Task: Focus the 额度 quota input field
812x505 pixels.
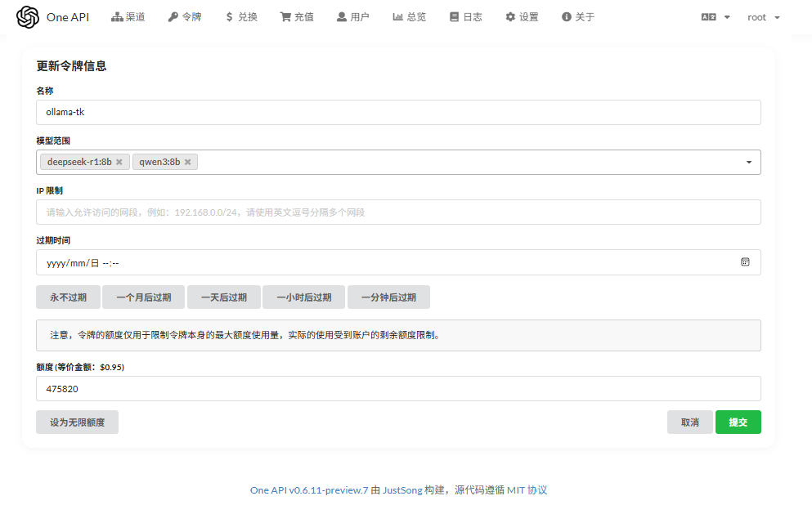Action: point(398,389)
